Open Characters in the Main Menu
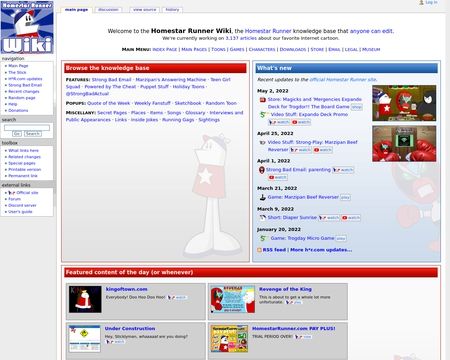 tap(262, 49)
